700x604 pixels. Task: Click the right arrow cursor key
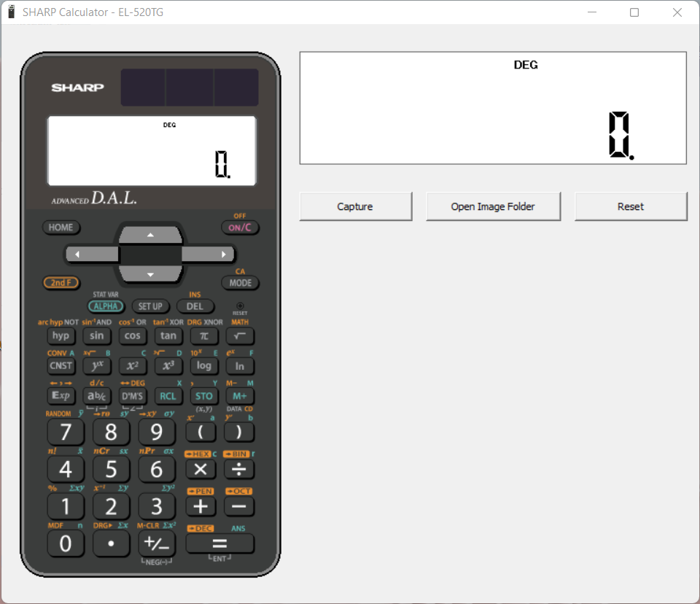[x=208, y=254]
